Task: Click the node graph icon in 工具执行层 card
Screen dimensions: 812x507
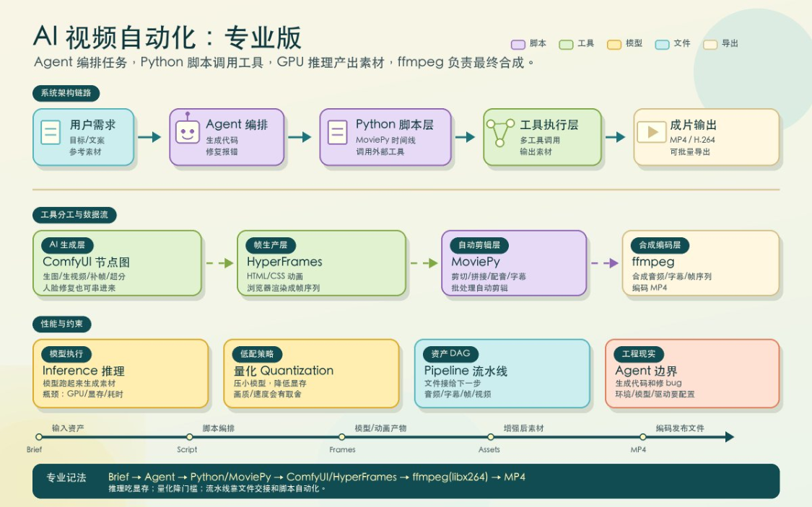Action: pos(499,133)
